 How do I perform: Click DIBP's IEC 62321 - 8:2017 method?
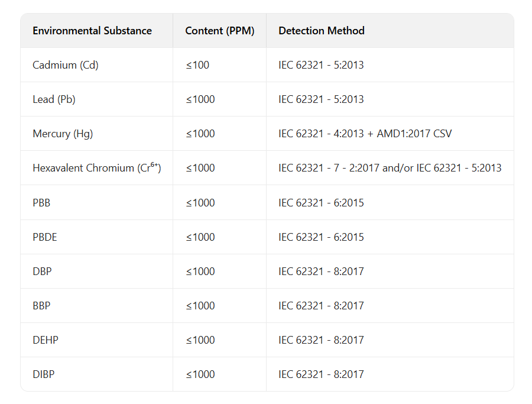click(321, 374)
